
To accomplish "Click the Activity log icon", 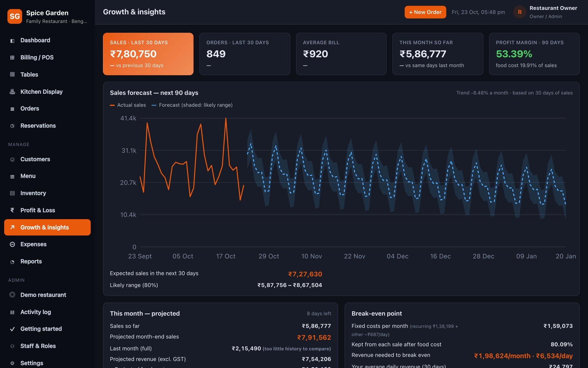I will pyautogui.click(x=12, y=312).
